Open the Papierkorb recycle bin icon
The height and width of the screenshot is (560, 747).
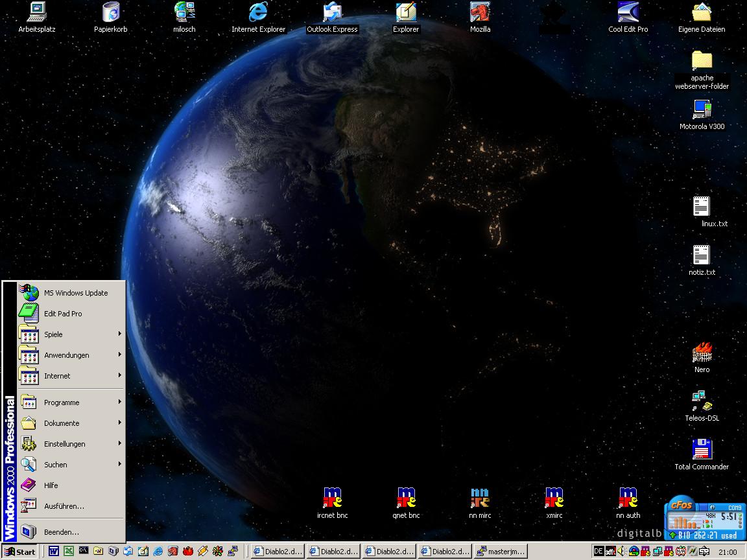(x=110, y=18)
